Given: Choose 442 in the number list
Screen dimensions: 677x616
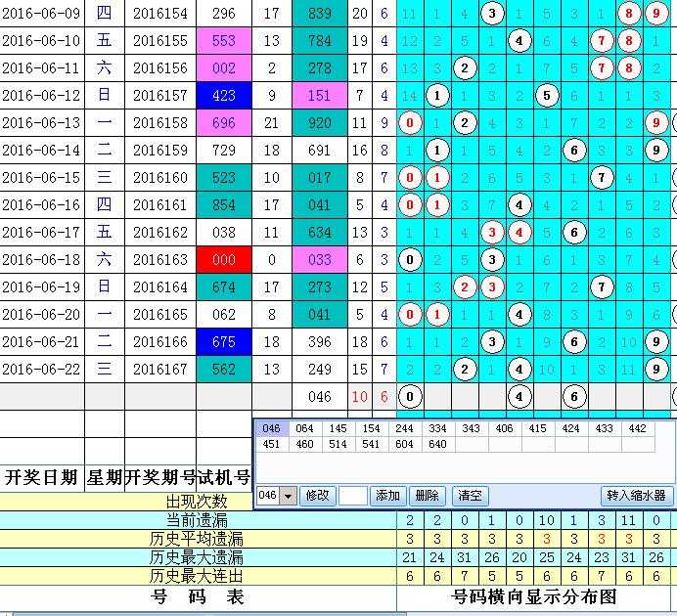Looking at the screenshot, I should (638, 428).
